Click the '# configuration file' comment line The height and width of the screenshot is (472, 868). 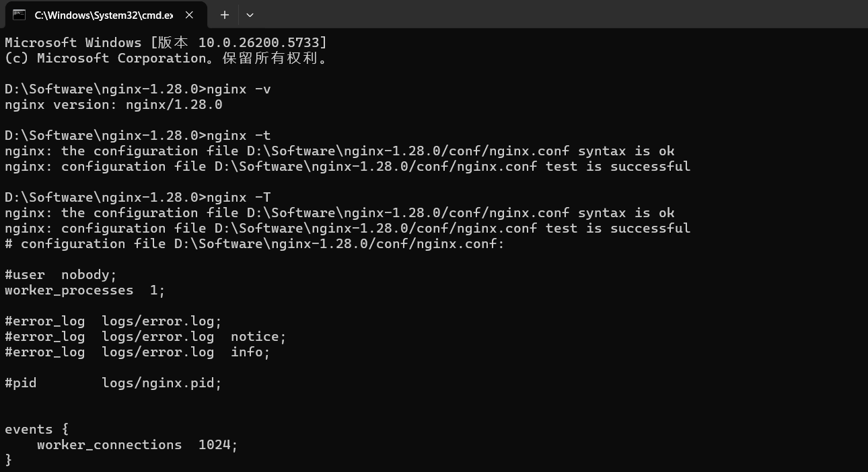tap(254, 243)
